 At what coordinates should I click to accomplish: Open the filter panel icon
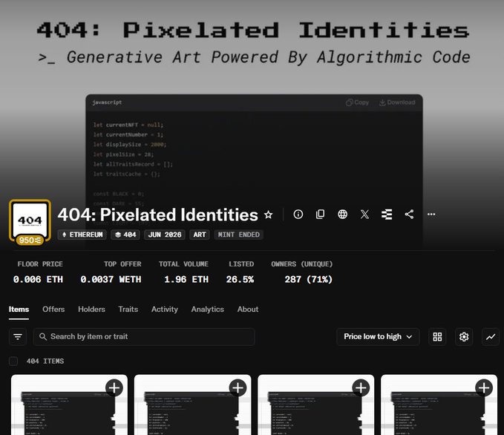click(x=18, y=336)
